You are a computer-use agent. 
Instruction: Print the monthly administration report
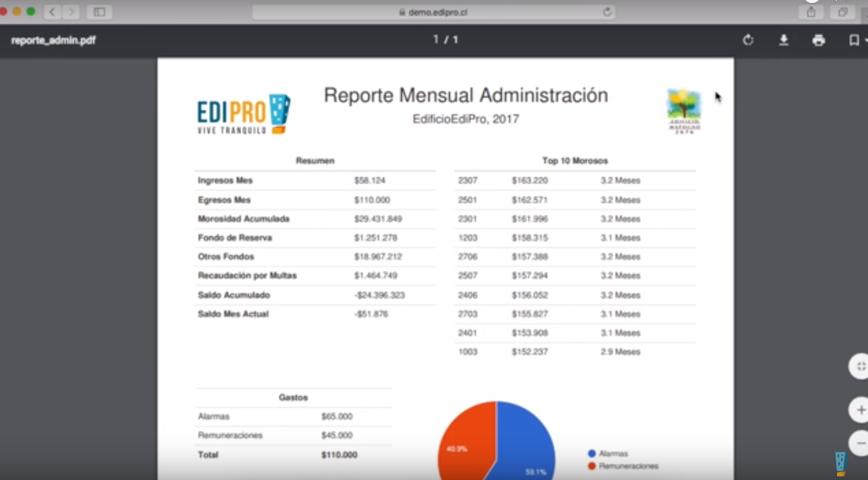click(819, 40)
